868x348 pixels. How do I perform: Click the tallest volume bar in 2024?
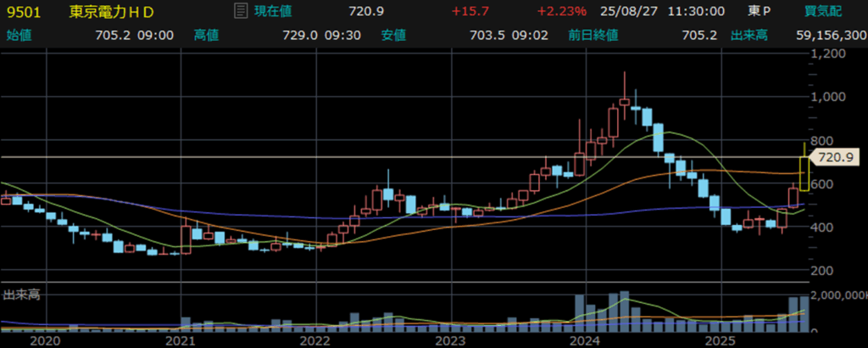tap(624, 311)
